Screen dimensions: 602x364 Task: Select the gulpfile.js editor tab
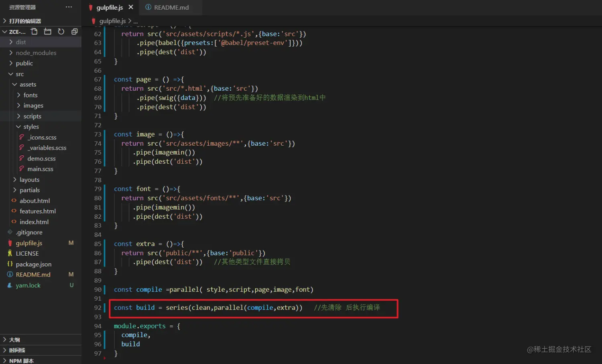click(x=110, y=7)
